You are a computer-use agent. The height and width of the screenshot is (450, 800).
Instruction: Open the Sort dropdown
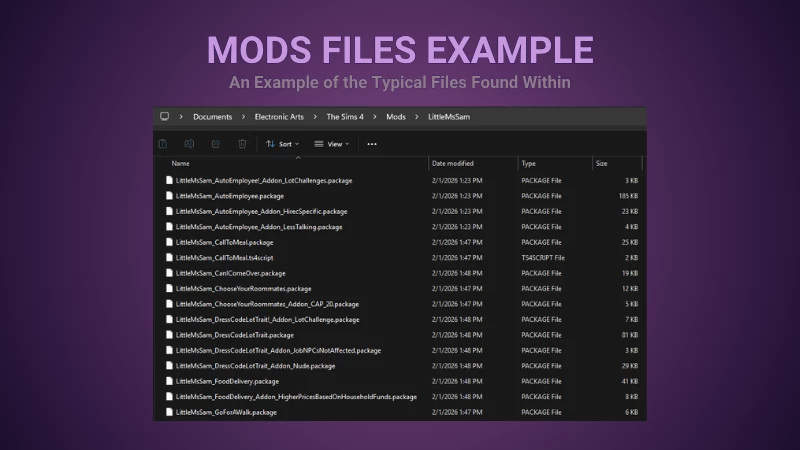pyautogui.click(x=283, y=144)
